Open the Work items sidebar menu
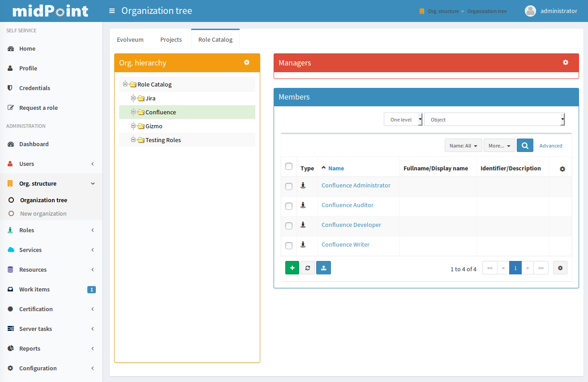 coord(34,289)
